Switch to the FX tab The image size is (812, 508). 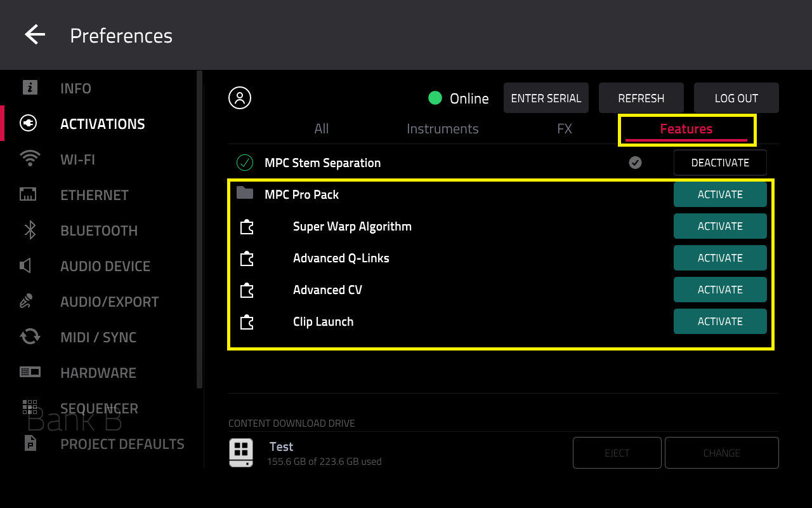tap(565, 129)
